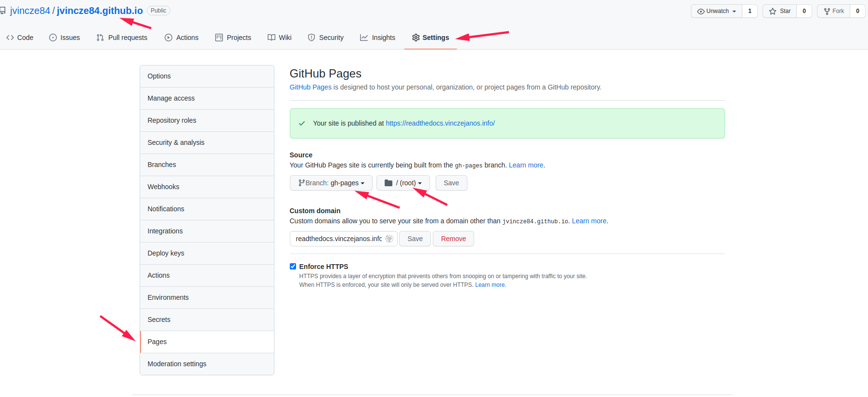Select Notifications in the sidebar
868x397 pixels.
[207, 209]
